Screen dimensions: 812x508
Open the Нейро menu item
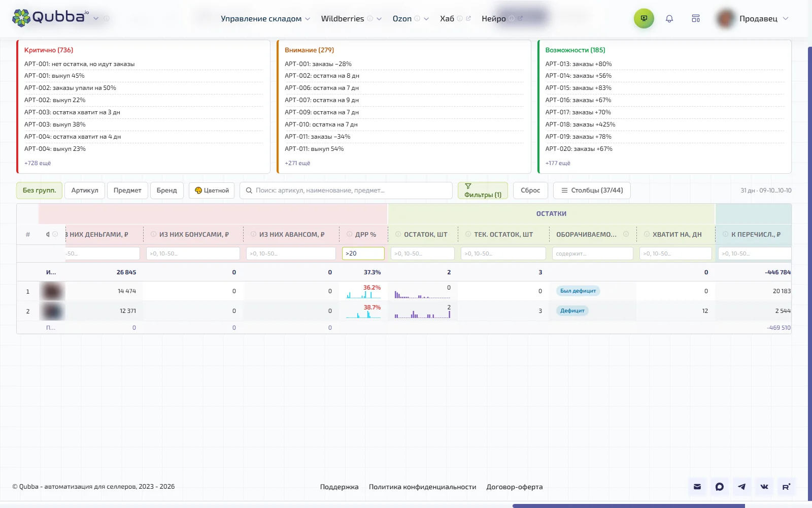click(493, 19)
